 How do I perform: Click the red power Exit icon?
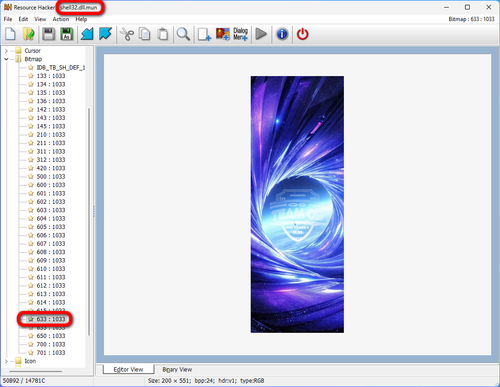pyautogui.click(x=302, y=34)
